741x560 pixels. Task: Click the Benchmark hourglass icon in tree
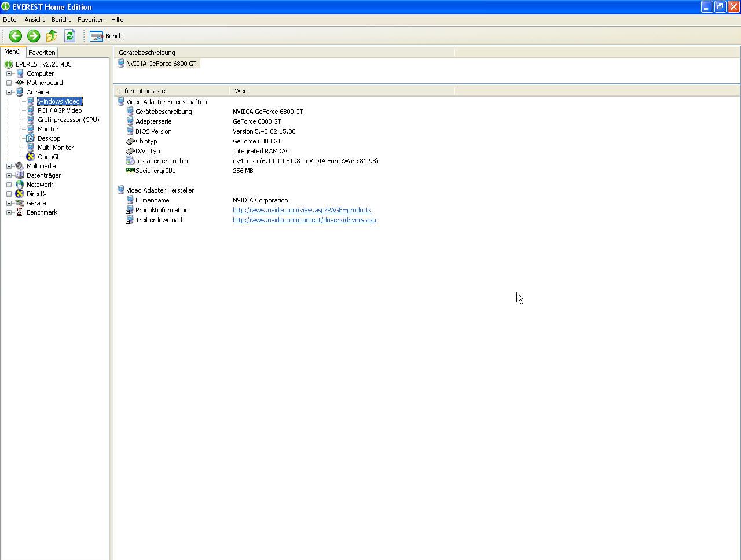20,212
